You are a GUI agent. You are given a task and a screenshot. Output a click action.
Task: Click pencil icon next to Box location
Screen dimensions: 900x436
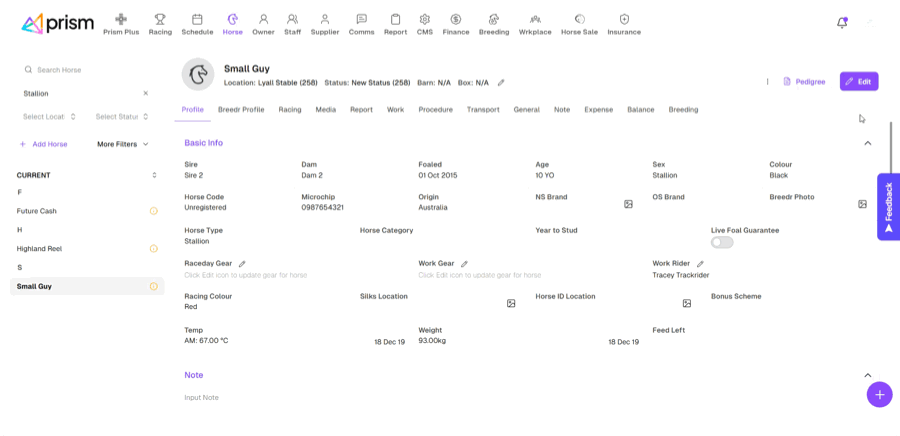[501, 83]
